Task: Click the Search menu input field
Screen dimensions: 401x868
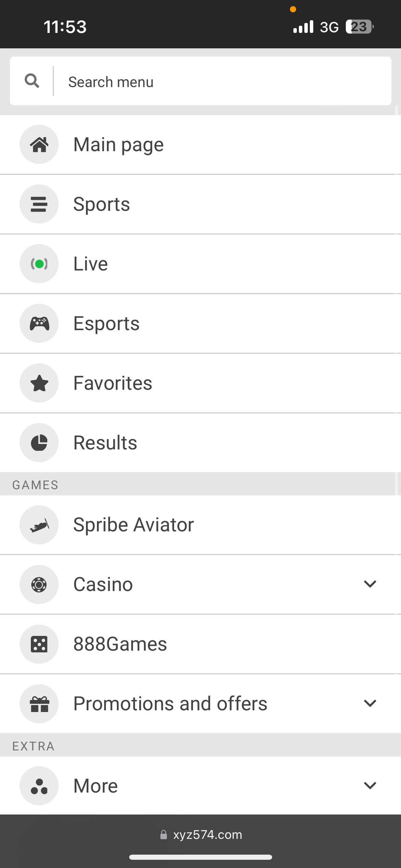Action: (219, 82)
